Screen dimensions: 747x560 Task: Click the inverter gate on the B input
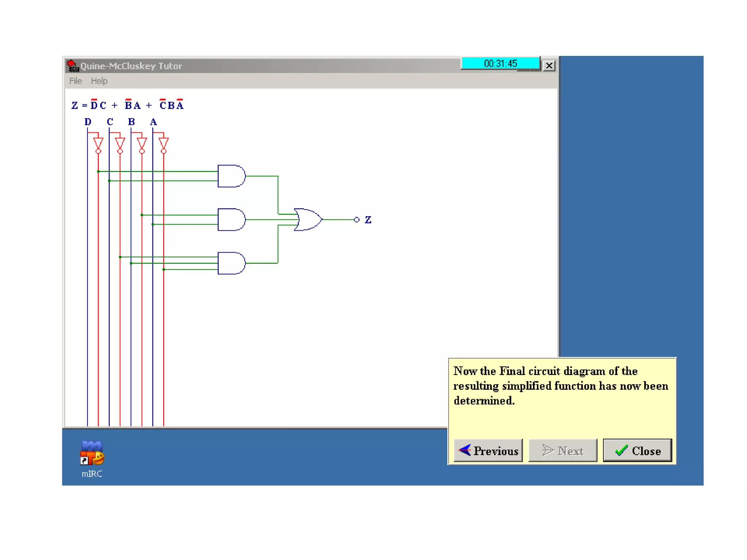pos(142,144)
